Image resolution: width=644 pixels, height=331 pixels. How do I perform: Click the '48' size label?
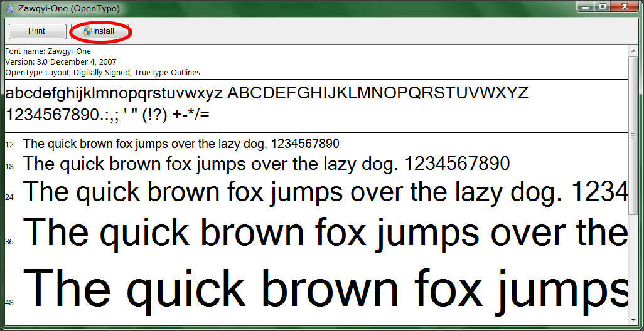tap(9, 303)
